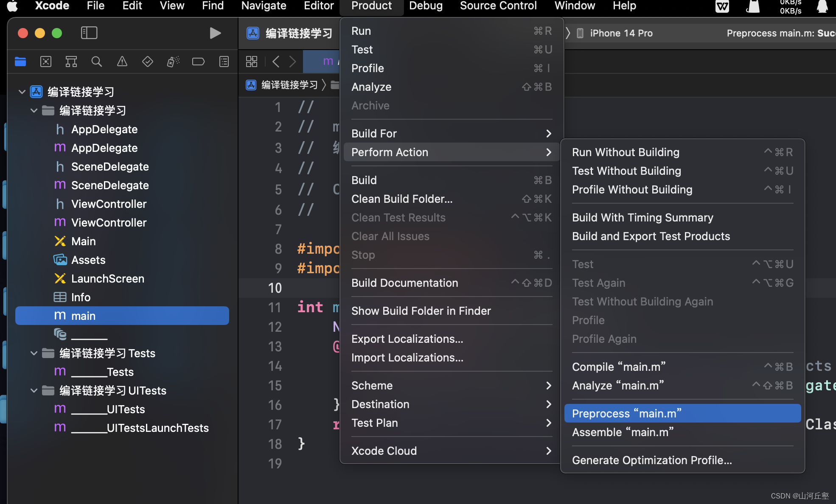Open the Report navigator icon
The height and width of the screenshot is (504, 836).
(224, 62)
